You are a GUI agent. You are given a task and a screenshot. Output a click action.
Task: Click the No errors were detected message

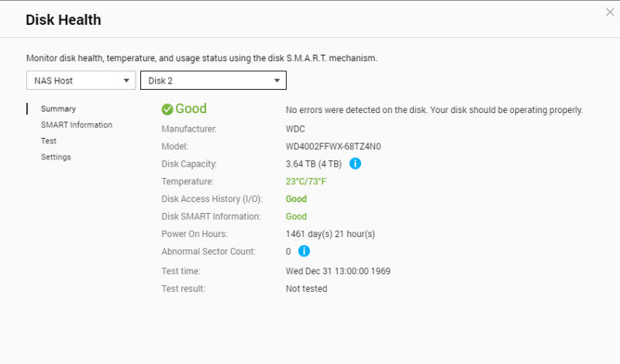[x=434, y=110]
